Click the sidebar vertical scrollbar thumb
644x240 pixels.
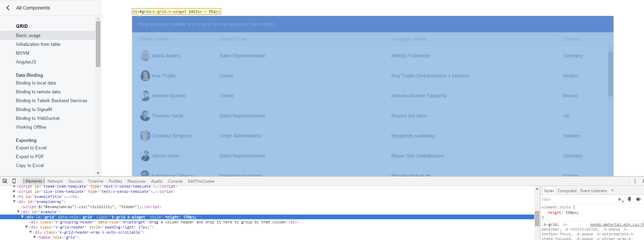coord(98,44)
